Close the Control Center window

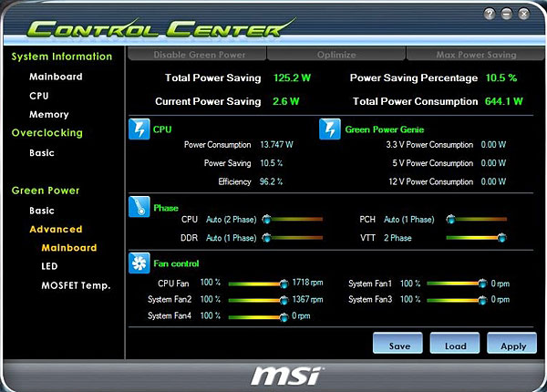pyautogui.click(x=523, y=14)
